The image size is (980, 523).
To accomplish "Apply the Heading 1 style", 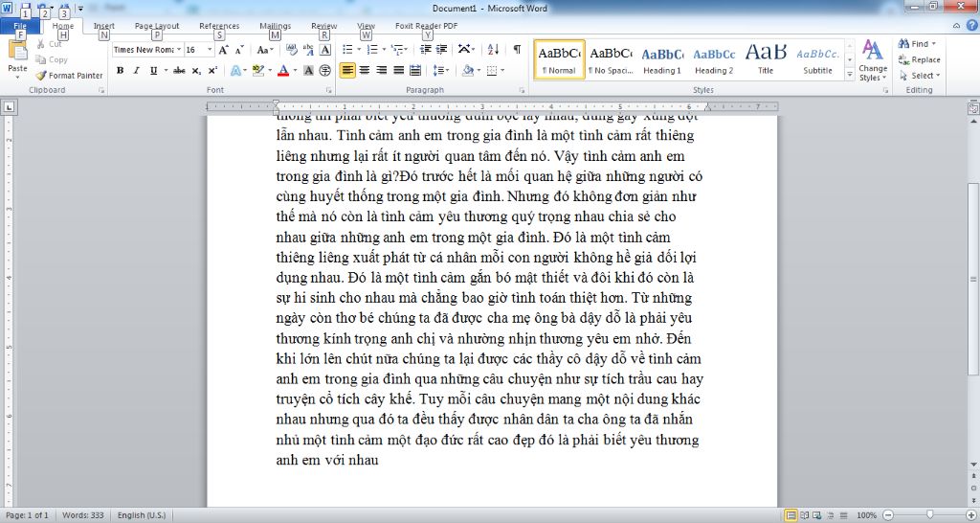I will pos(662,60).
